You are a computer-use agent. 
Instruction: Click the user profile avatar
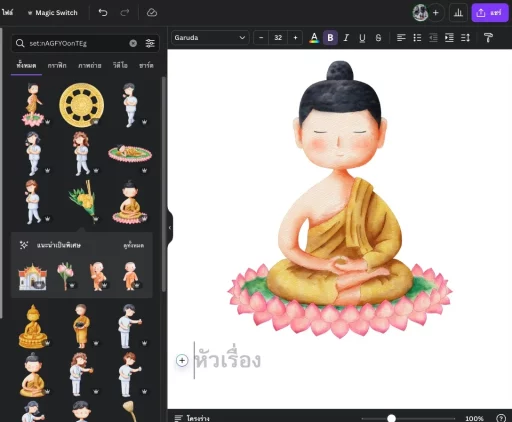(x=420, y=13)
